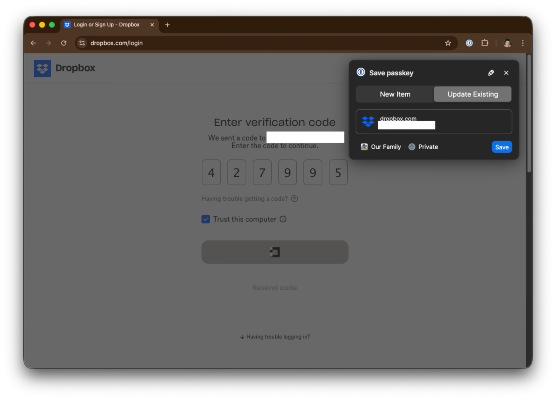Click the browser forward arrow
556x400 pixels.
49,43
